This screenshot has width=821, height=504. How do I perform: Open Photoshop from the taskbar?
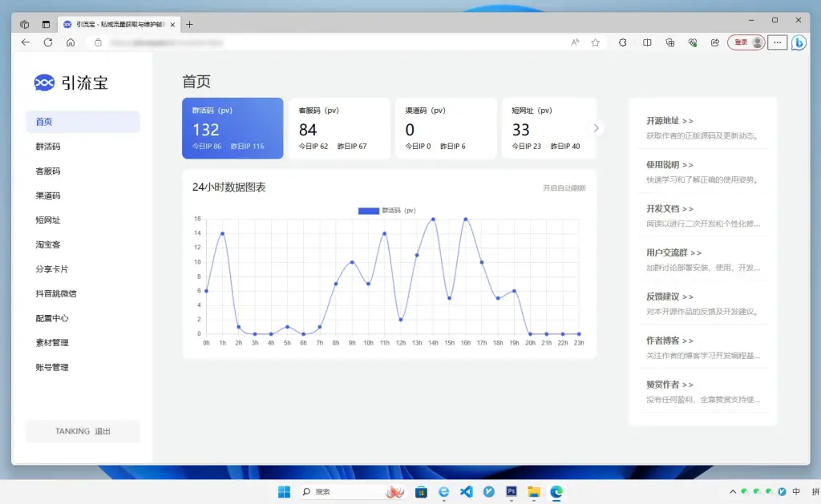tap(512, 491)
